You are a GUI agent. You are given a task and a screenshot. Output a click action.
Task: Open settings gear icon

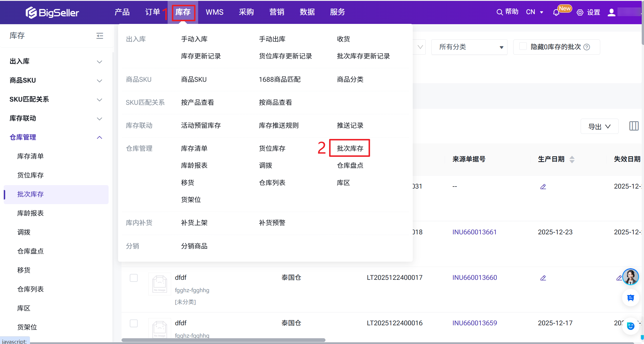point(580,12)
